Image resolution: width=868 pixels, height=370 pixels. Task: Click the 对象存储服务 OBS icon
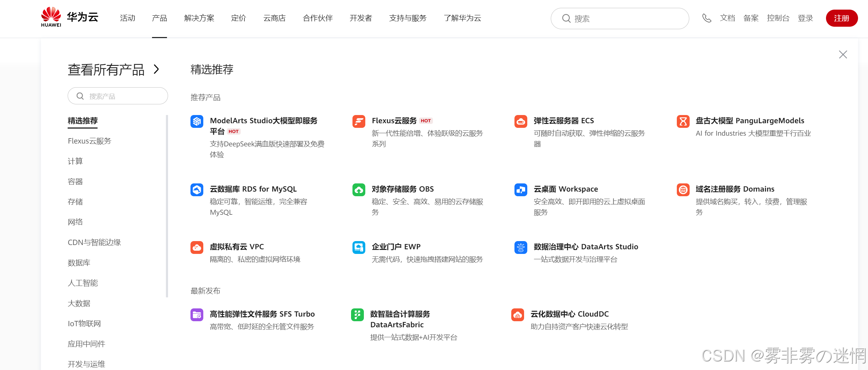(359, 190)
